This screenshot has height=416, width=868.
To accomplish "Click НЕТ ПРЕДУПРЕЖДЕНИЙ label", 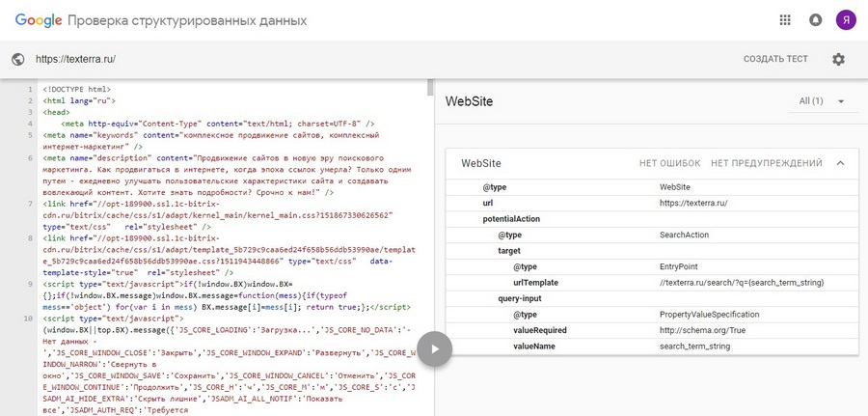I will pyautogui.click(x=767, y=163).
